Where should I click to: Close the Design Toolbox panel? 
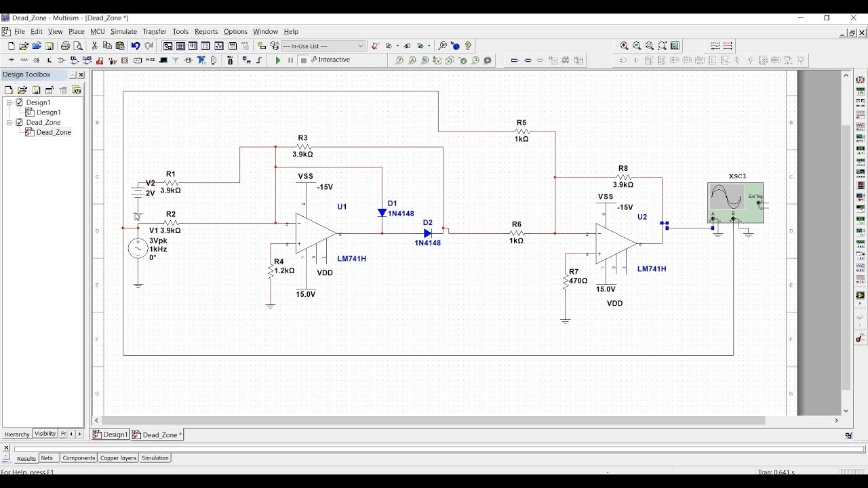tap(81, 75)
